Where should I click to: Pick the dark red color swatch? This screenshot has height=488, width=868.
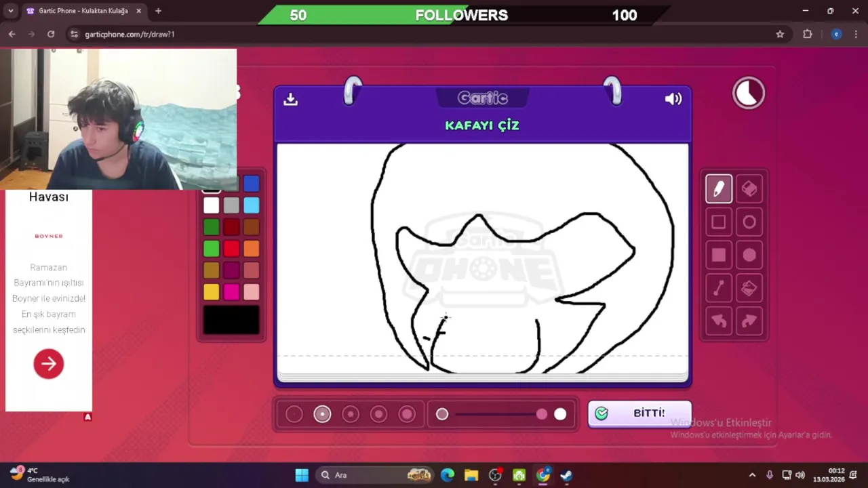pyautogui.click(x=231, y=227)
